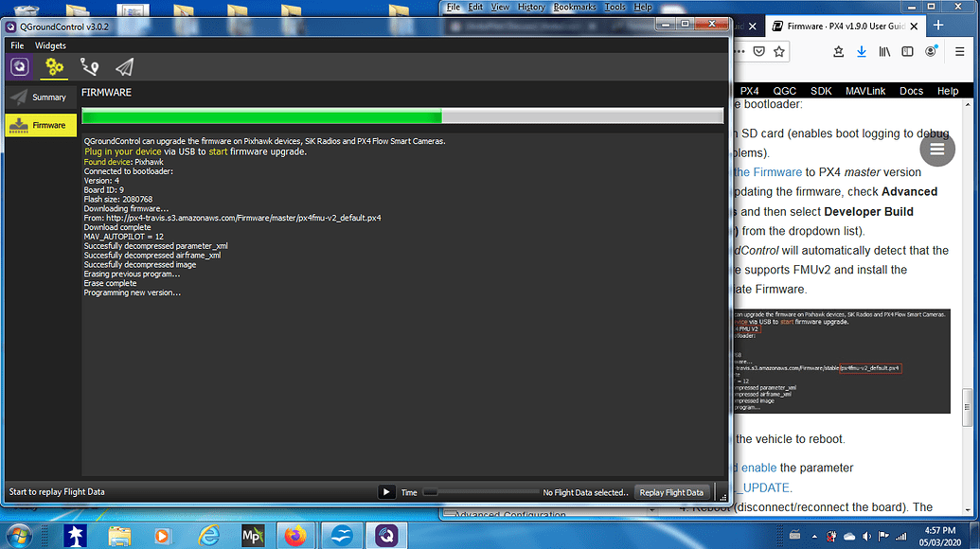Screen dimensions: 980x549
Task: Open a new Firefox tab
Action: point(938,25)
